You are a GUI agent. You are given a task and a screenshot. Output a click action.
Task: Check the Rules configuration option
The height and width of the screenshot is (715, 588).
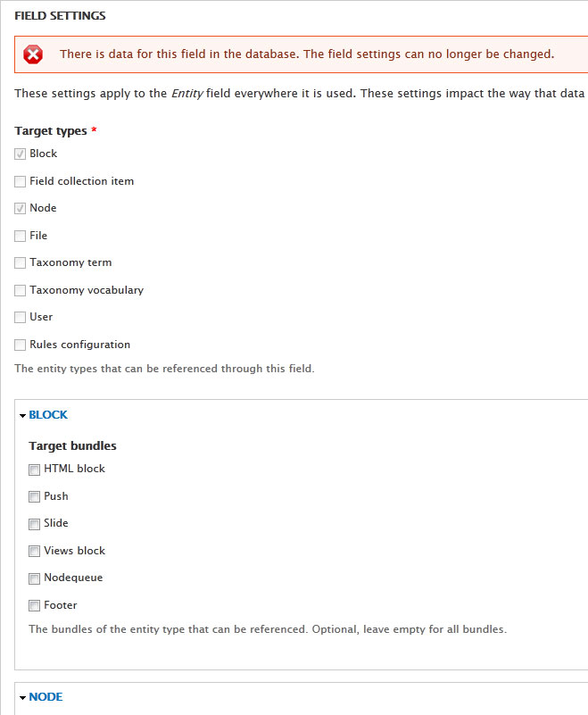click(x=20, y=345)
